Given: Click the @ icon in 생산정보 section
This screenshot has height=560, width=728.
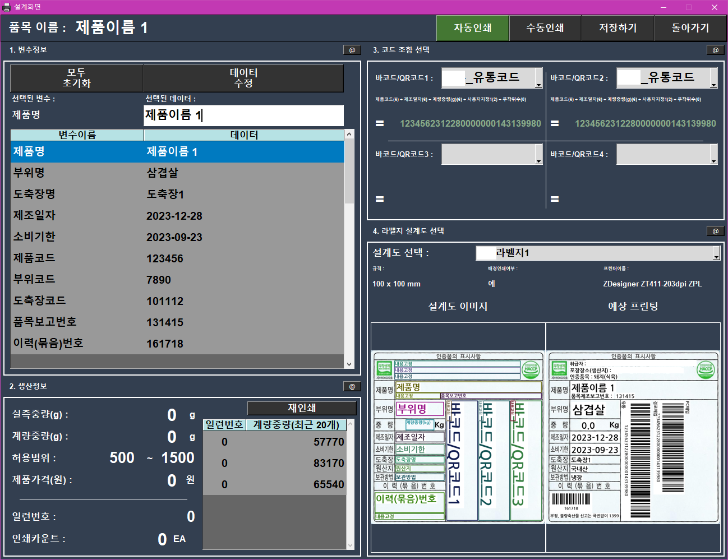Looking at the screenshot, I should point(352,386).
